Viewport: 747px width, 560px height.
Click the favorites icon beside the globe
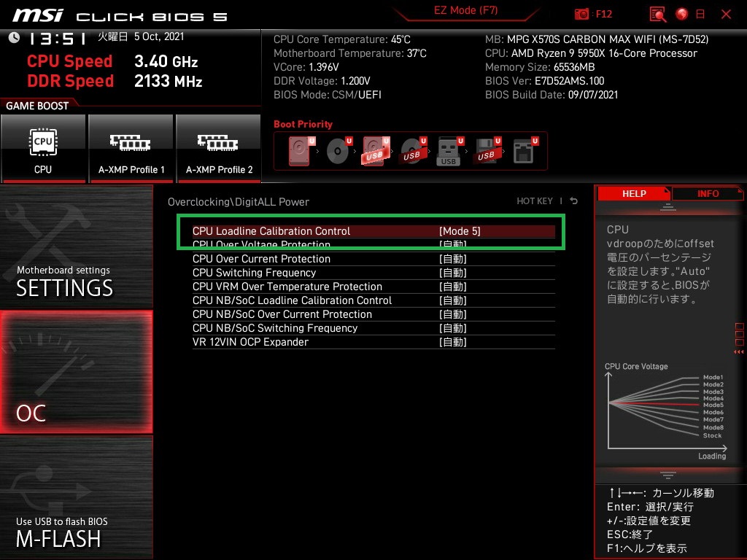click(x=700, y=15)
